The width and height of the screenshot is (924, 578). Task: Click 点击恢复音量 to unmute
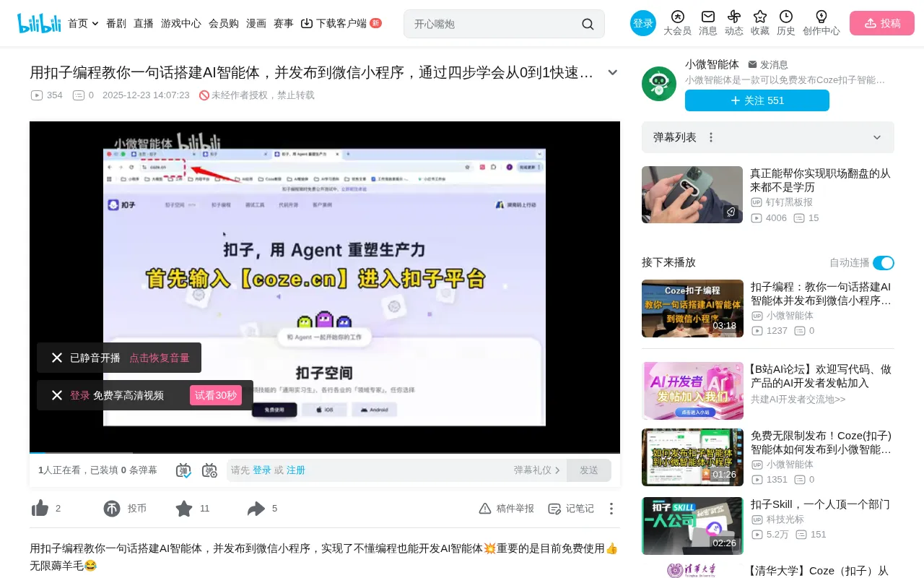coord(160,358)
